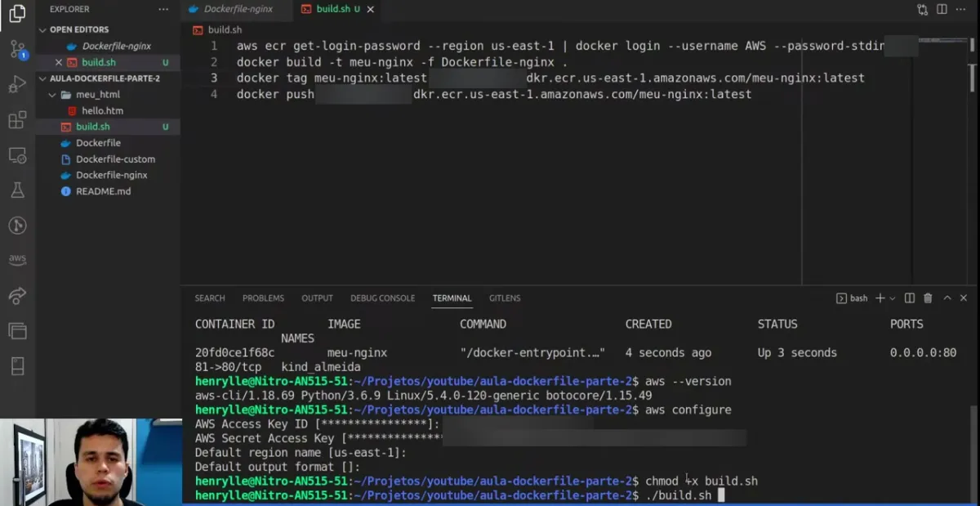Click the open changes compare icon
The height and width of the screenshot is (506, 980).
[922, 9]
